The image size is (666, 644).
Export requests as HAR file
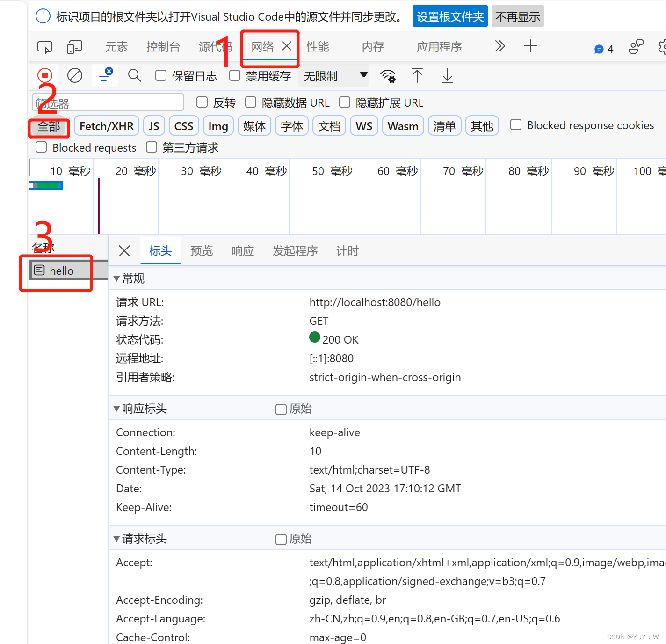coord(447,75)
